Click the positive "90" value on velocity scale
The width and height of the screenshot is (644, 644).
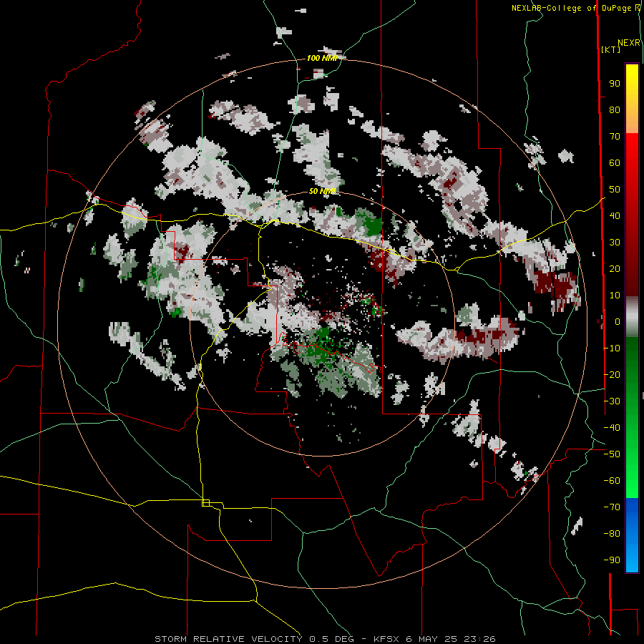tap(615, 84)
